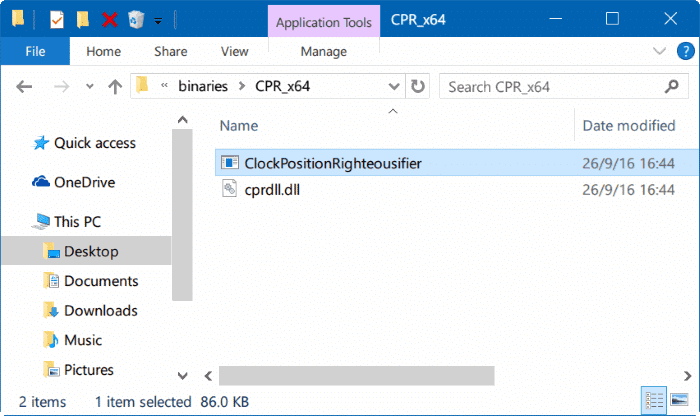
Task: Select the ClockPositionRighteousifier file name
Action: click(x=333, y=163)
